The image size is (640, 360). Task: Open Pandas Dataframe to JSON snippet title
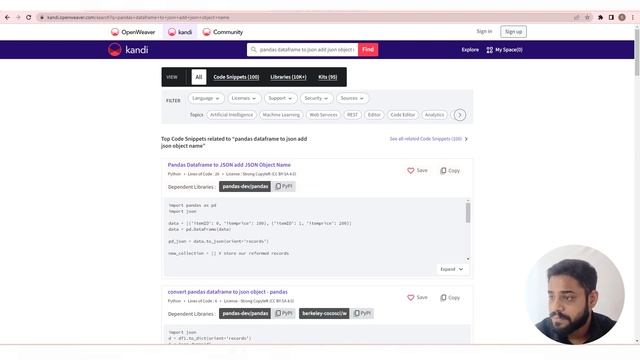[229, 165]
